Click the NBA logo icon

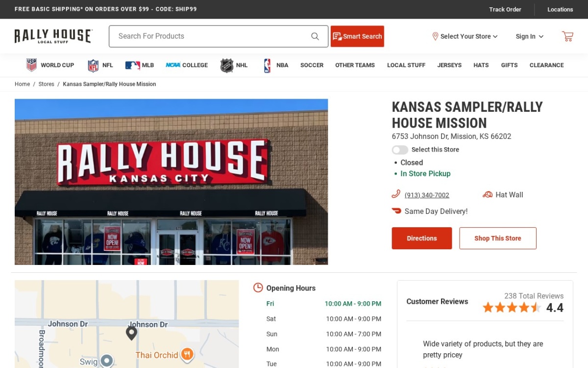tap(267, 65)
